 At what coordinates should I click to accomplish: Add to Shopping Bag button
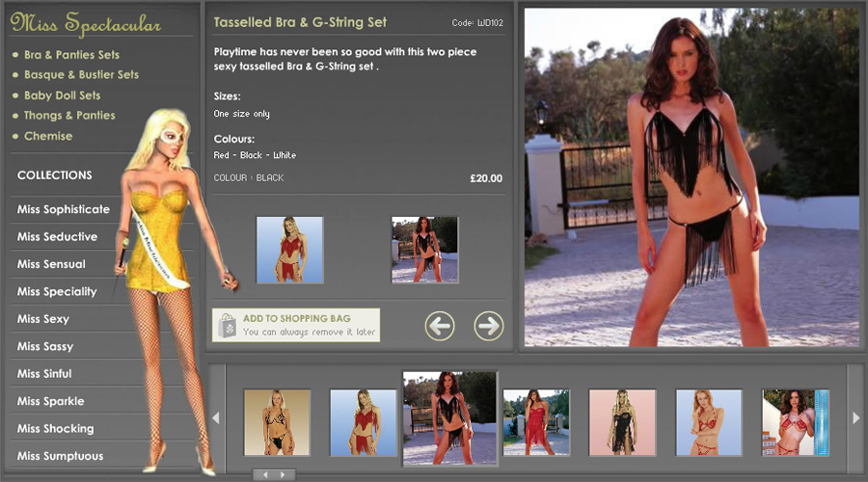(x=296, y=325)
